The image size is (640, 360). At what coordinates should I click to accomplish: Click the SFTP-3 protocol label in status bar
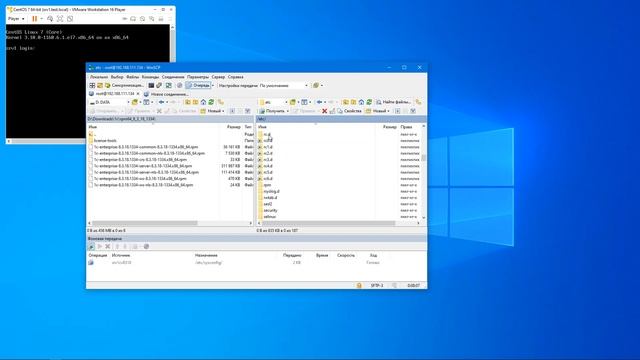[x=377, y=285]
